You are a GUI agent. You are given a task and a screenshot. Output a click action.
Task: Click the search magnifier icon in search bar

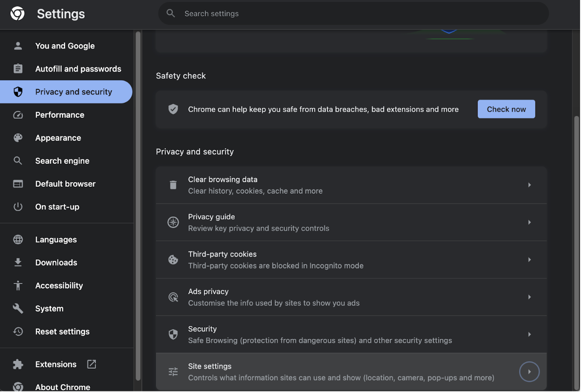coord(171,14)
